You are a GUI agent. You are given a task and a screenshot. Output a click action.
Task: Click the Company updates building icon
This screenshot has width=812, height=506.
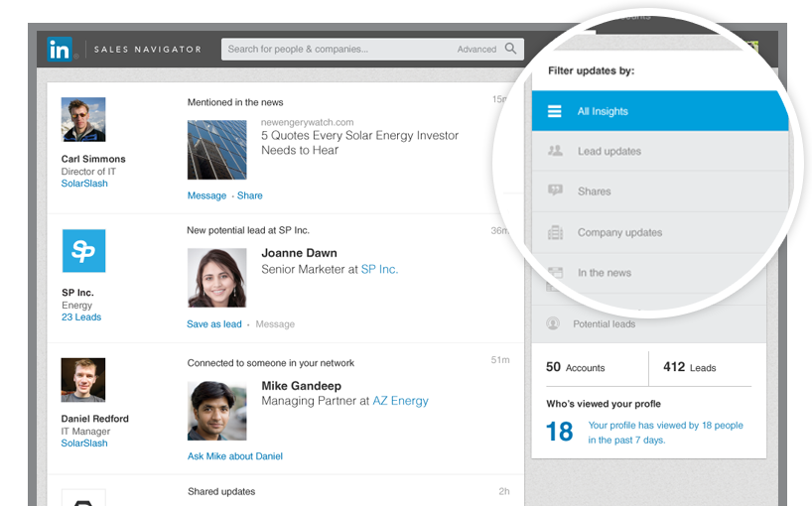pyautogui.click(x=555, y=232)
